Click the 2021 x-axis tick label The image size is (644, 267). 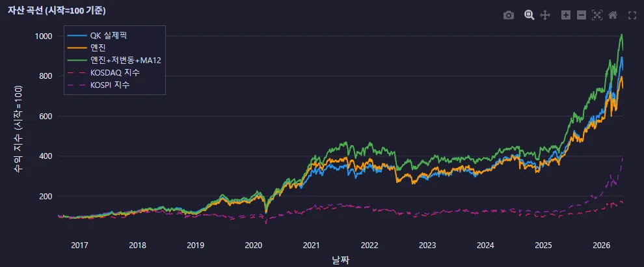point(311,246)
